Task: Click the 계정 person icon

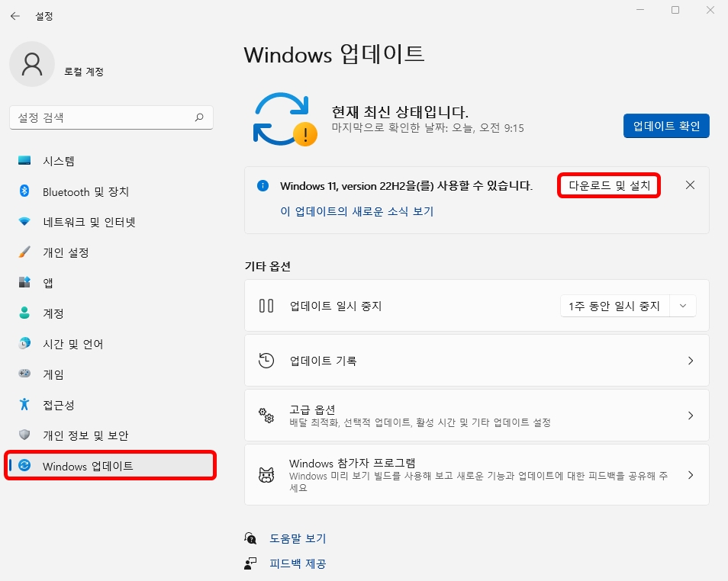Action: (24, 313)
